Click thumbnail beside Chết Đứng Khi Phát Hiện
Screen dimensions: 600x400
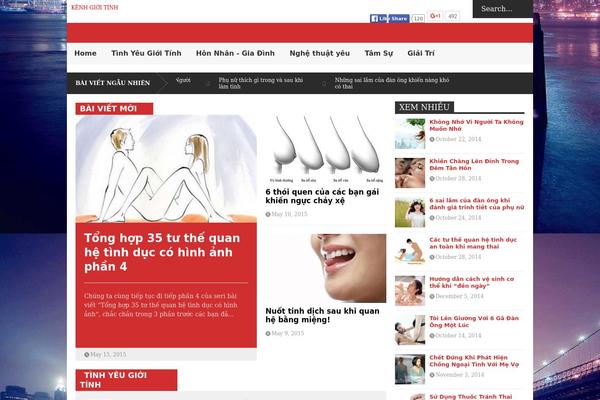click(410, 369)
